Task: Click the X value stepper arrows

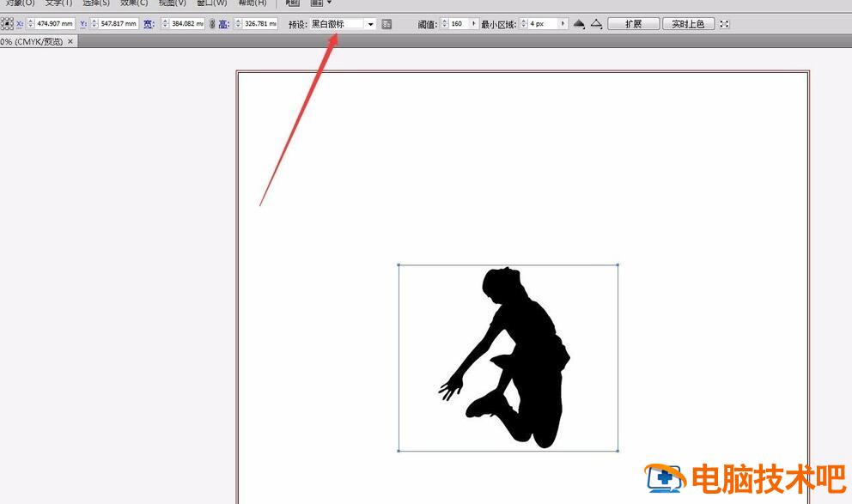Action: coord(30,24)
